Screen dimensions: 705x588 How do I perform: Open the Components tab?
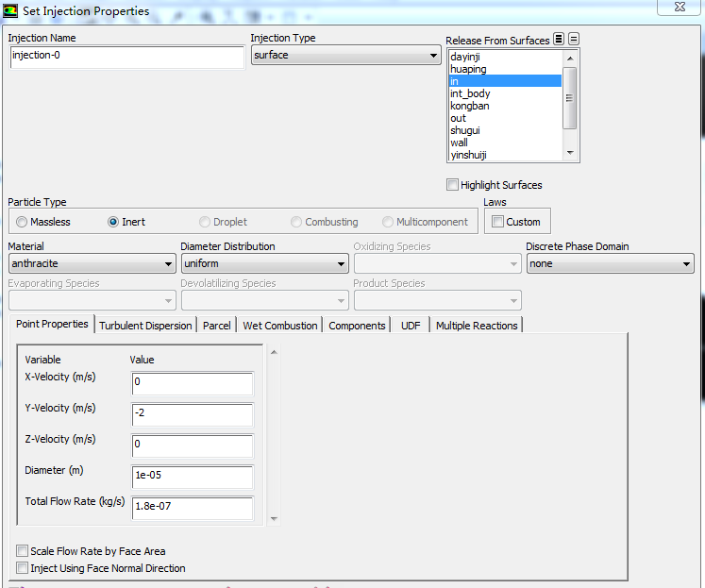(357, 326)
